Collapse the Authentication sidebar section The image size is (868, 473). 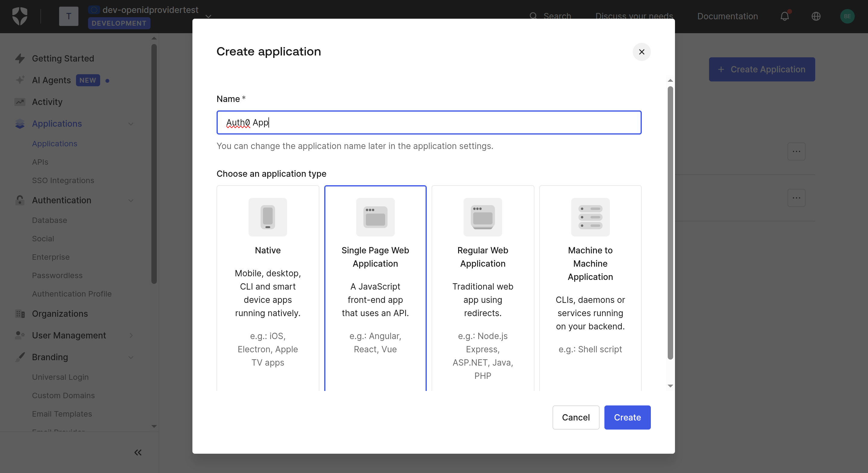pos(131,200)
